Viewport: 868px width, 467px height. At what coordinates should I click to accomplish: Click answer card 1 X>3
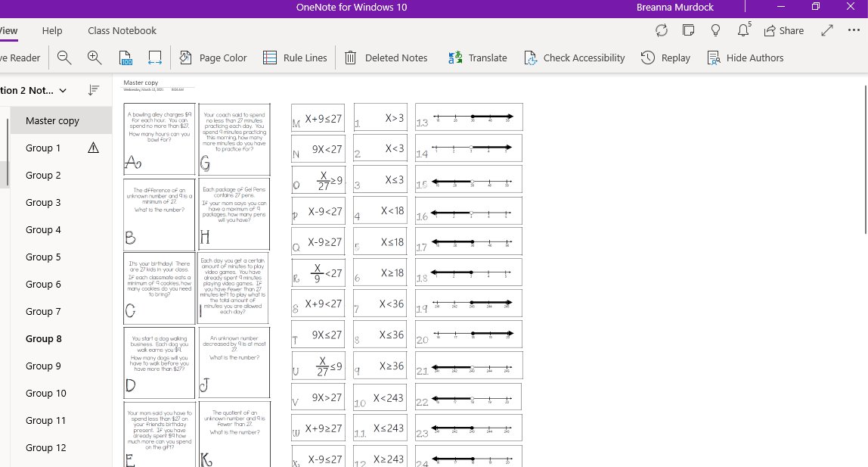coord(380,117)
